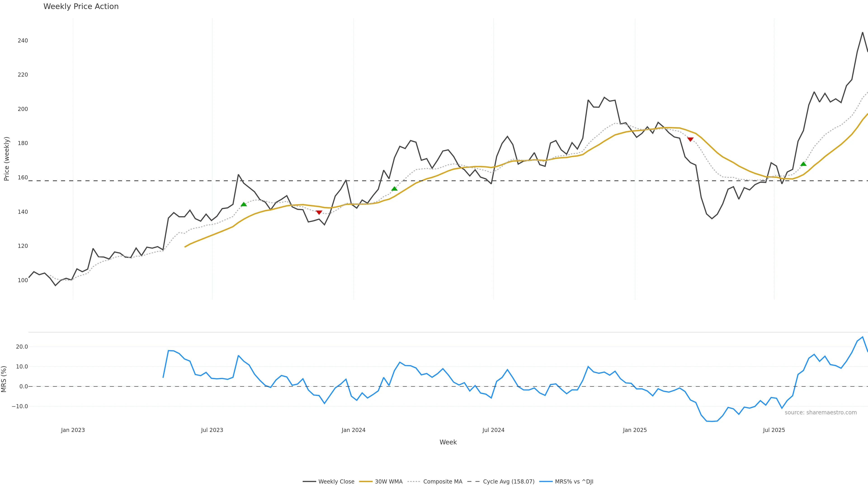
Task: Click the red down-triangle marker in early 2025
Action: pyautogui.click(x=690, y=139)
